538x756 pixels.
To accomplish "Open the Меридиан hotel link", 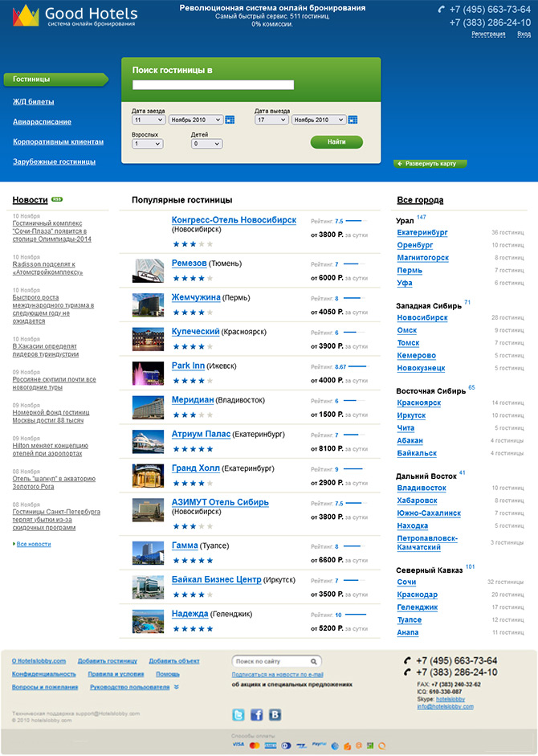I will [x=193, y=400].
